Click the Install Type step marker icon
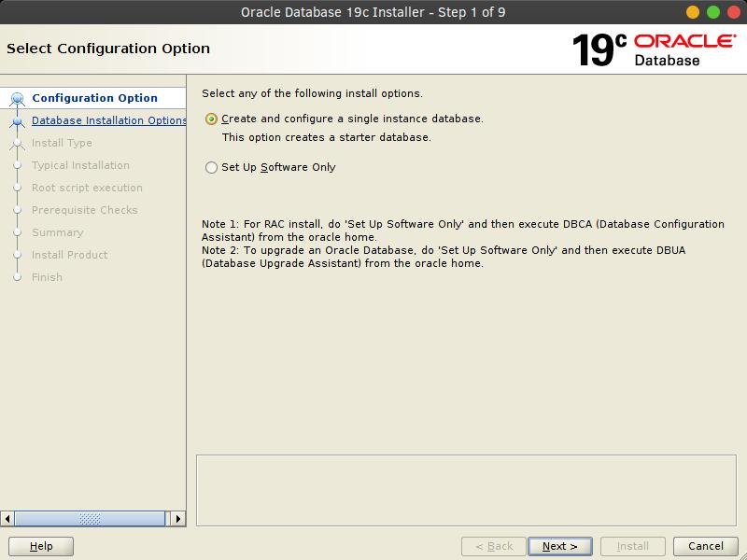The width and height of the screenshot is (747, 560). click(x=18, y=144)
